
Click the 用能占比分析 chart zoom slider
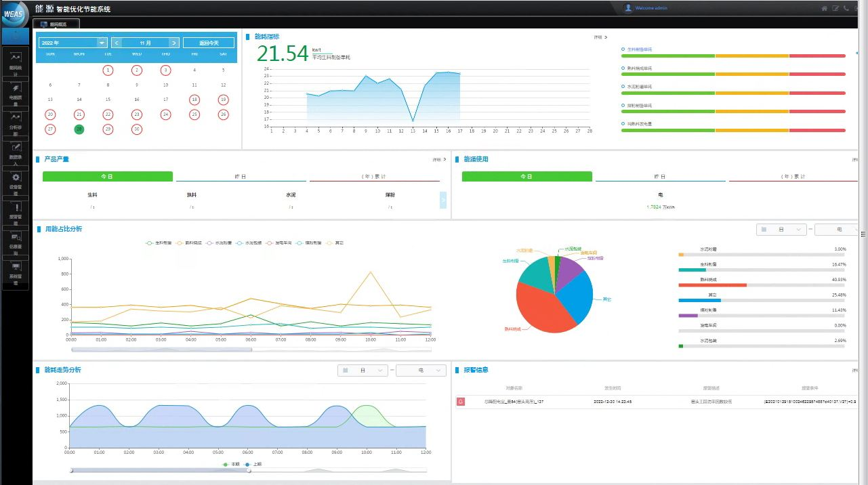(x=161, y=350)
